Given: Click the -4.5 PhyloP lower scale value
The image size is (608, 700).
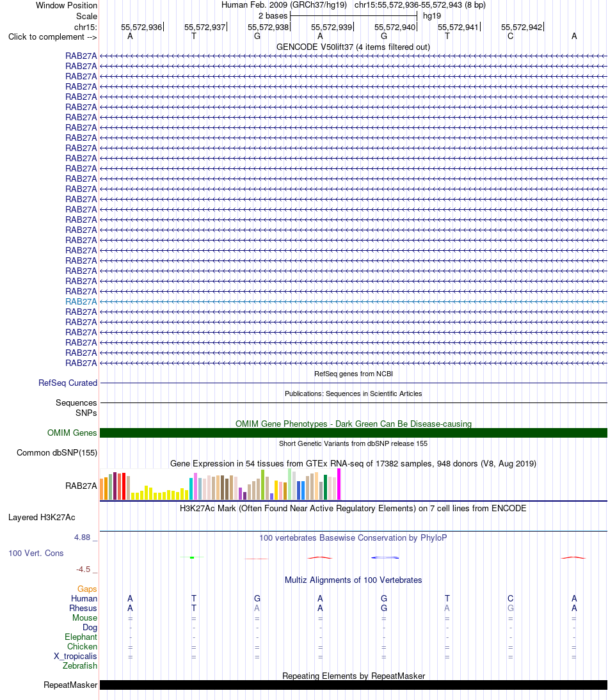Looking at the screenshot, I should tap(83, 569).
